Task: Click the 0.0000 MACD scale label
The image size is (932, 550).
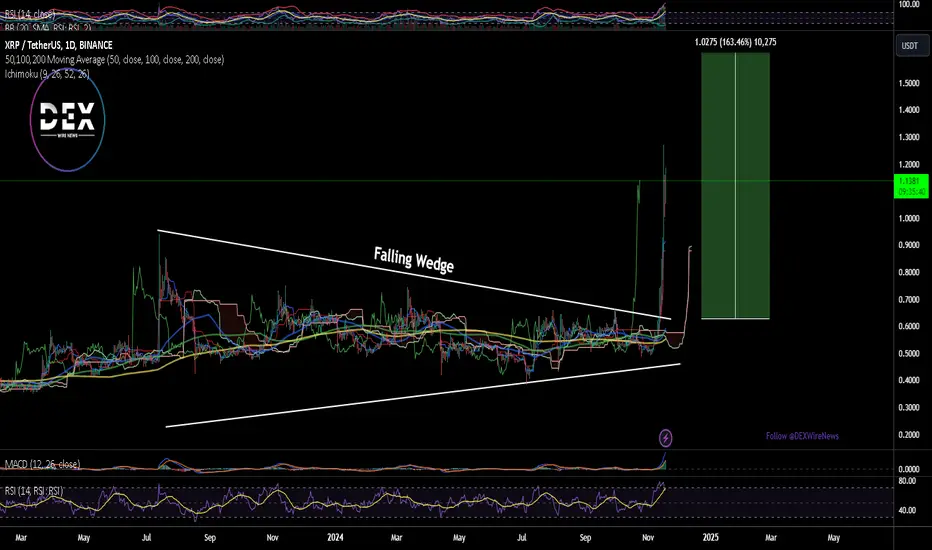Action: [x=909, y=469]
